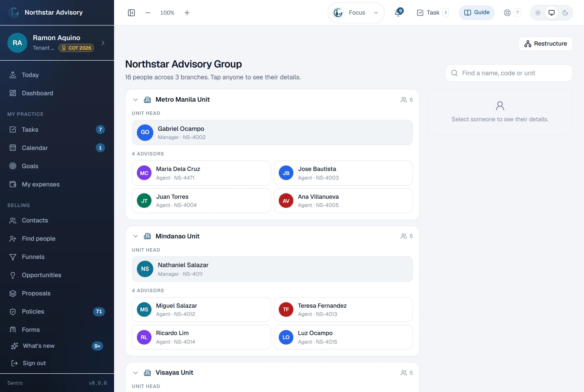Click the My expenses wallet icon
This screenshot has height=392, width=584.
(x=13, y=184)
